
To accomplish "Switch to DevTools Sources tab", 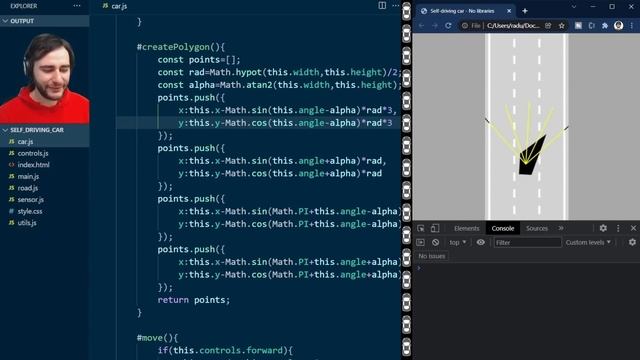I will [x=537, y=229].
